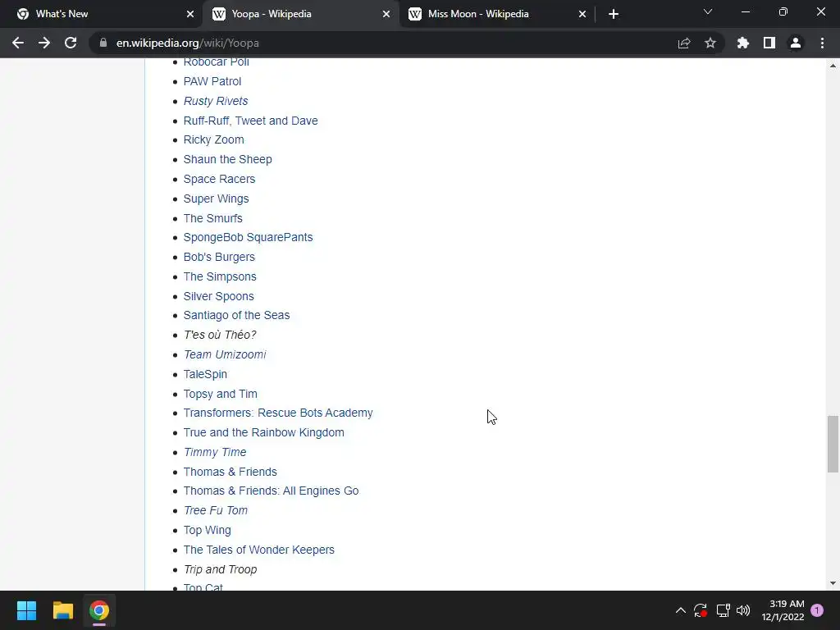Open the Extensions puzzle menu
Viewport: 840px width, 630px height.
point(743,43)
